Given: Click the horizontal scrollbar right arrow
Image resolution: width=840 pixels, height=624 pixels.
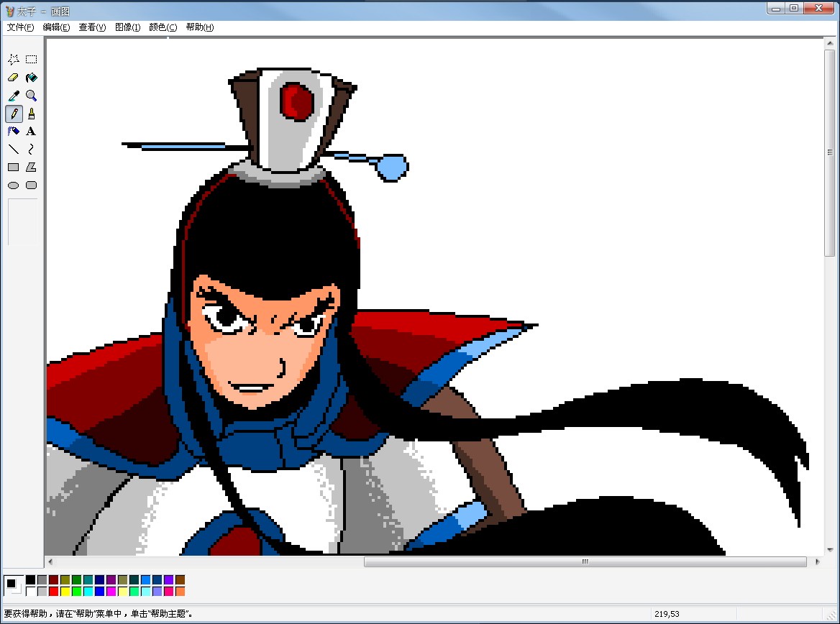Looking at the screenshot, I should (x=817, y=561).
